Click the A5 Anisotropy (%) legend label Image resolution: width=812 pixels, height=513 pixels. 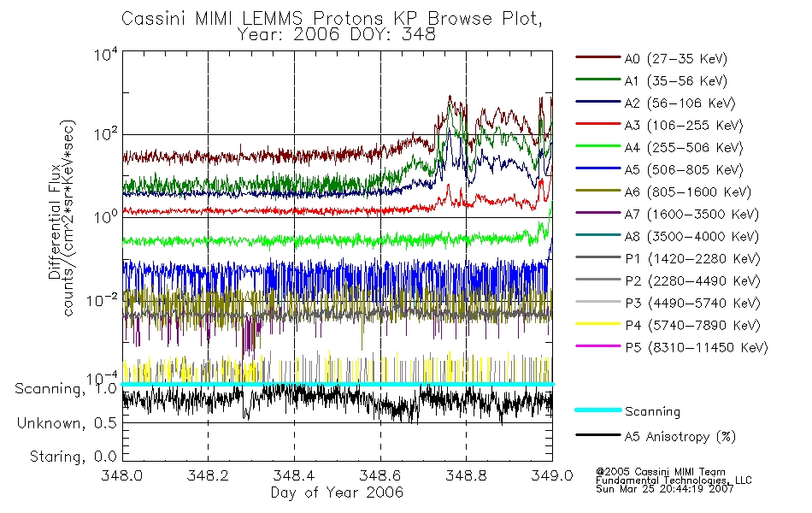[680, 437]
